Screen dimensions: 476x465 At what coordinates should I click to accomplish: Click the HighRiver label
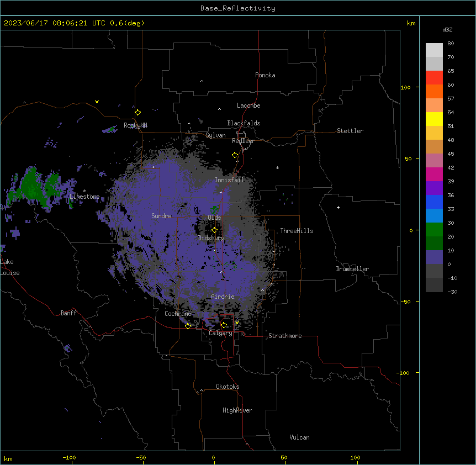coord(237,410)
